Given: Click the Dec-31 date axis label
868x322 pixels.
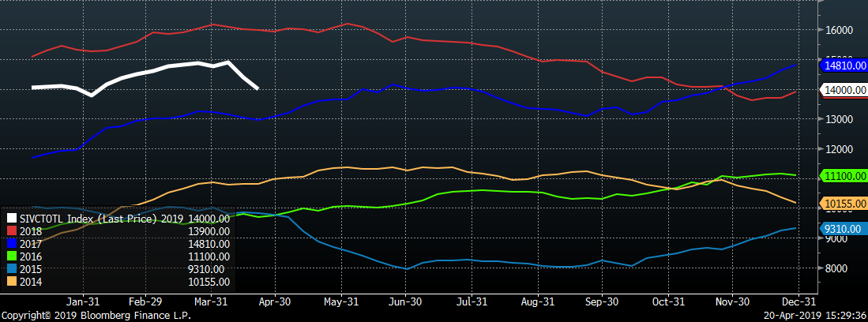Looking at the screenshot, I should [x=798, y=301].
